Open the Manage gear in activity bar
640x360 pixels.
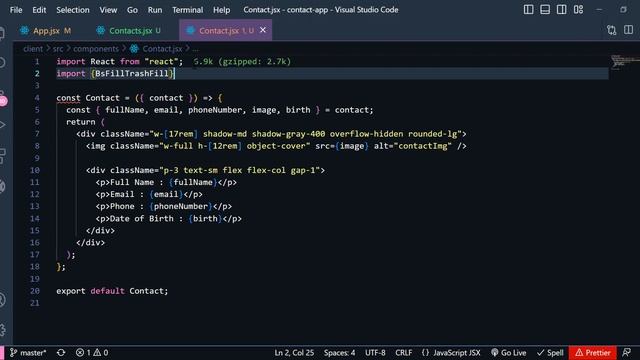[3, 329]
